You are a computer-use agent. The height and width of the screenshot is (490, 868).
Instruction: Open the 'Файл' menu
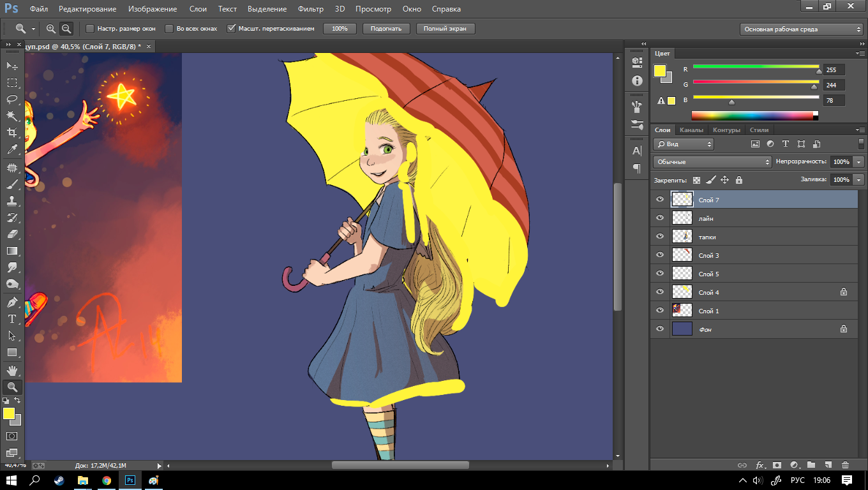click(x=39, y=9)
